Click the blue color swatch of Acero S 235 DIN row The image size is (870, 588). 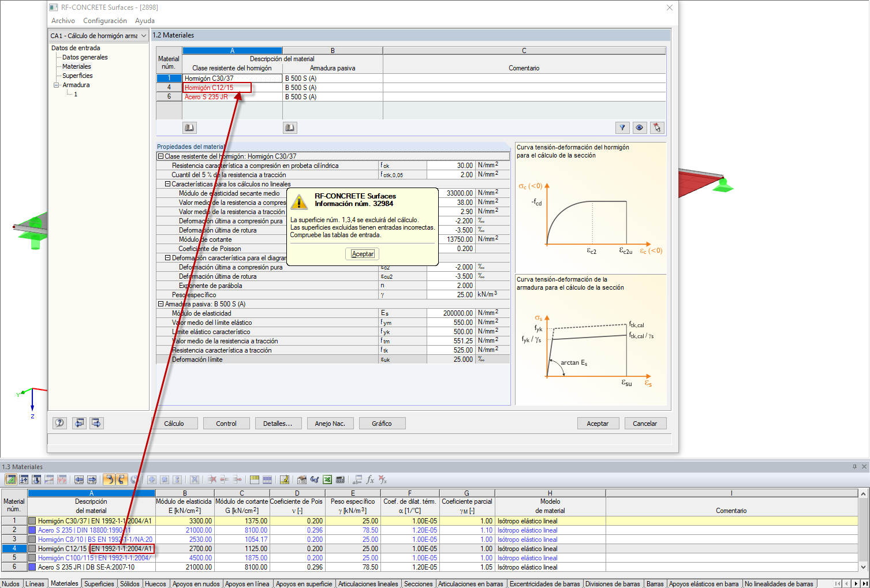[32, 530]
